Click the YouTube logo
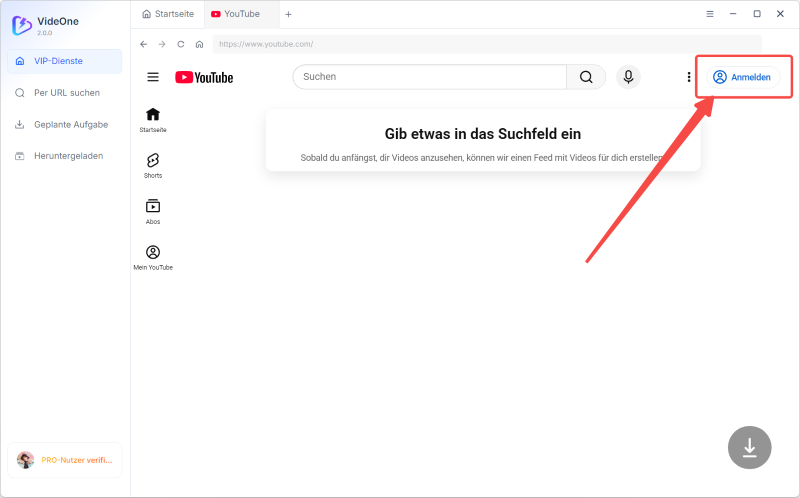 (x=204, y=78)
